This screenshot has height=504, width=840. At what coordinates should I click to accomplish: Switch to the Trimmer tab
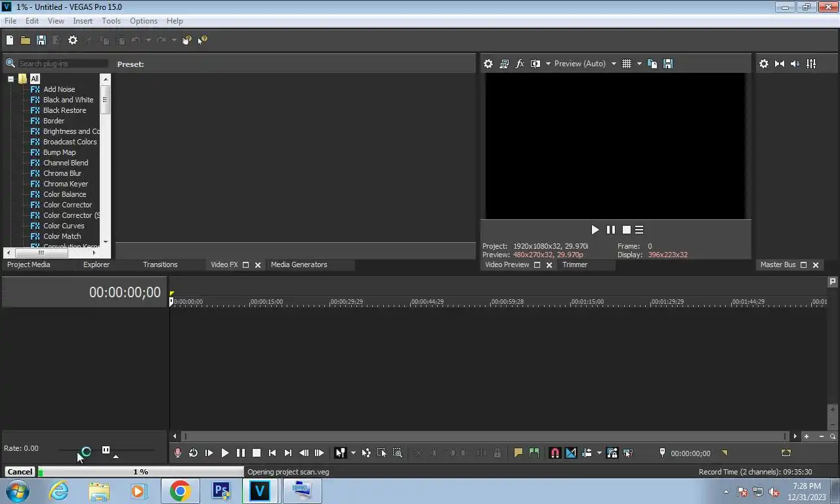(575, 264)
